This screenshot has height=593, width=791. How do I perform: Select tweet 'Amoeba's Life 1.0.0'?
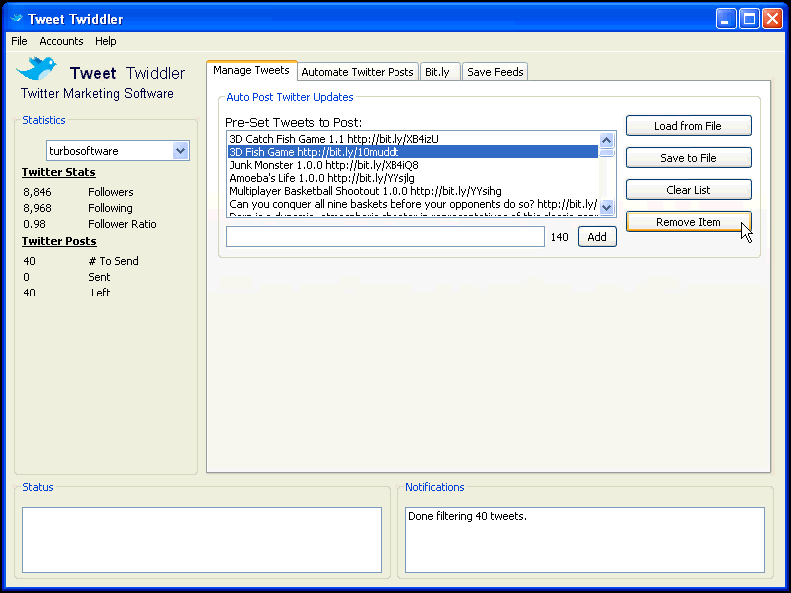[x=413, y=178]
